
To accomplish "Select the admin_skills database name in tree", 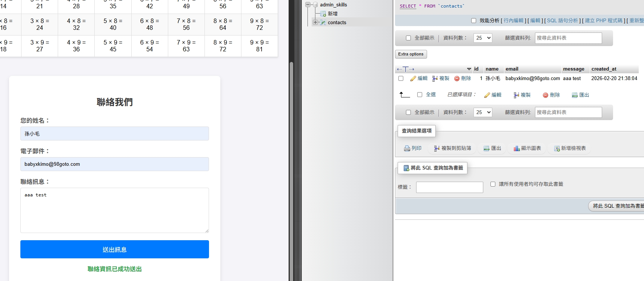I will click(334, 5).
